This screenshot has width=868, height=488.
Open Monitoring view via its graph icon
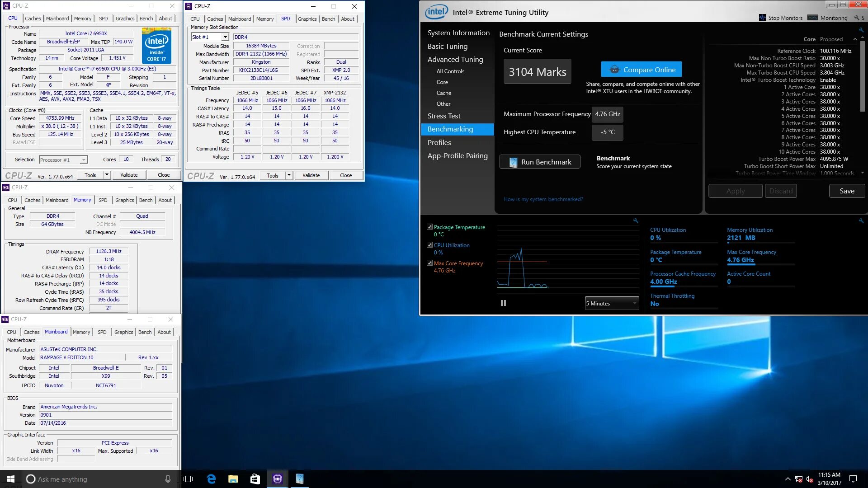812,18
